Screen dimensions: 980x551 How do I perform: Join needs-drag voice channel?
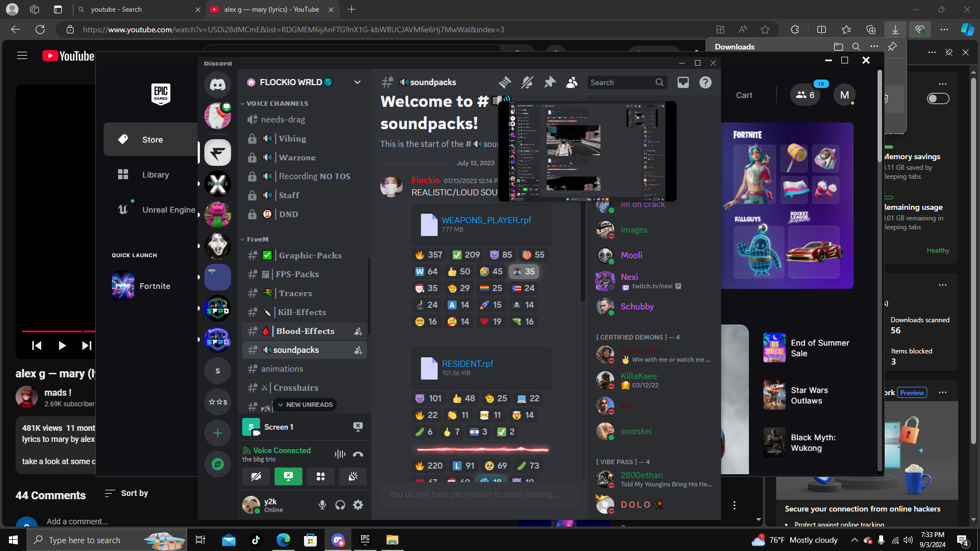pyautogui.click(x=305, y=120)
